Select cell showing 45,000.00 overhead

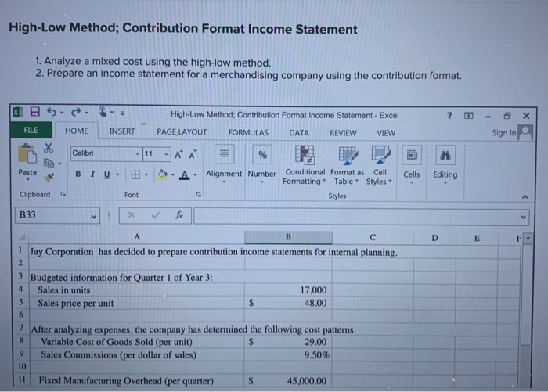coord(288,381)
